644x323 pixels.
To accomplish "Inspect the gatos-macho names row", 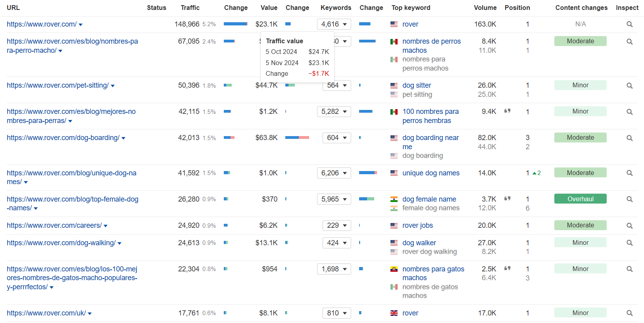I will [x=629, y=269].
